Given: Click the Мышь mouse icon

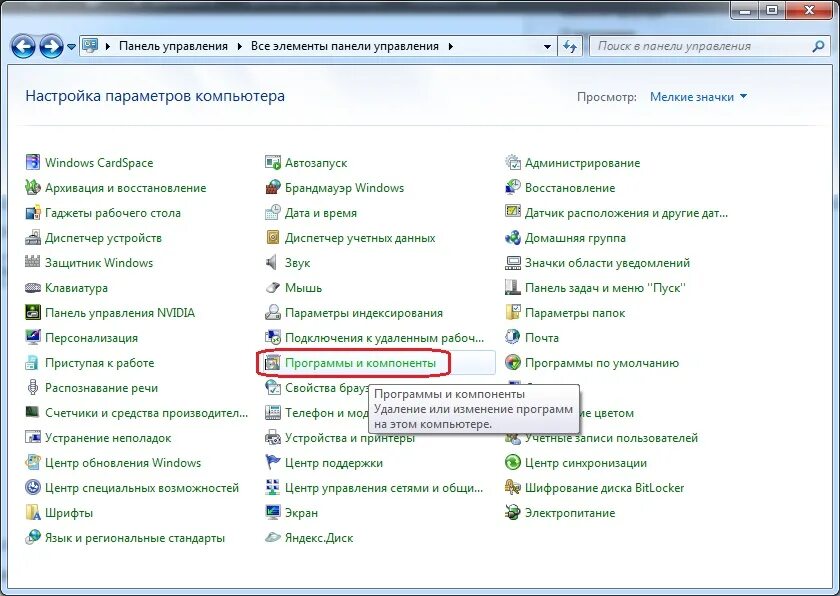Looking at the screenshot, I should pos(273,288).
